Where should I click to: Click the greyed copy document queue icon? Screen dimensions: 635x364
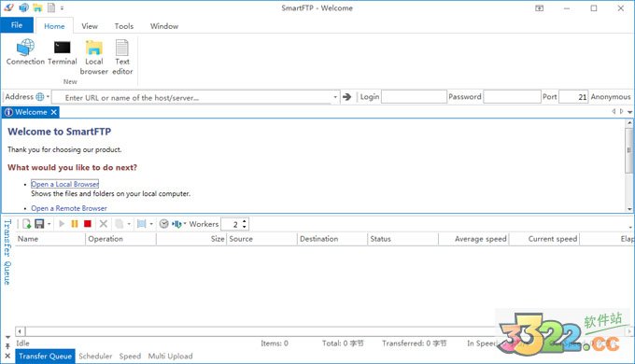[120, 224]
